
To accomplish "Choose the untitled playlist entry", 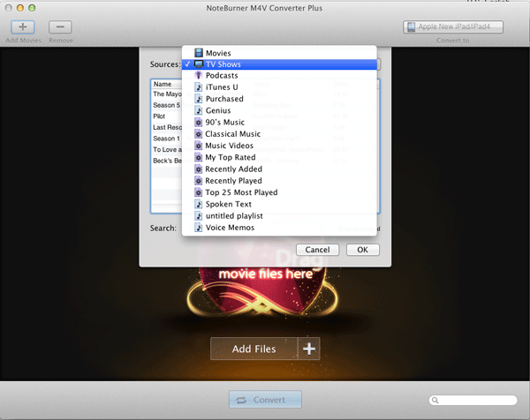I will tap(279, 216).
